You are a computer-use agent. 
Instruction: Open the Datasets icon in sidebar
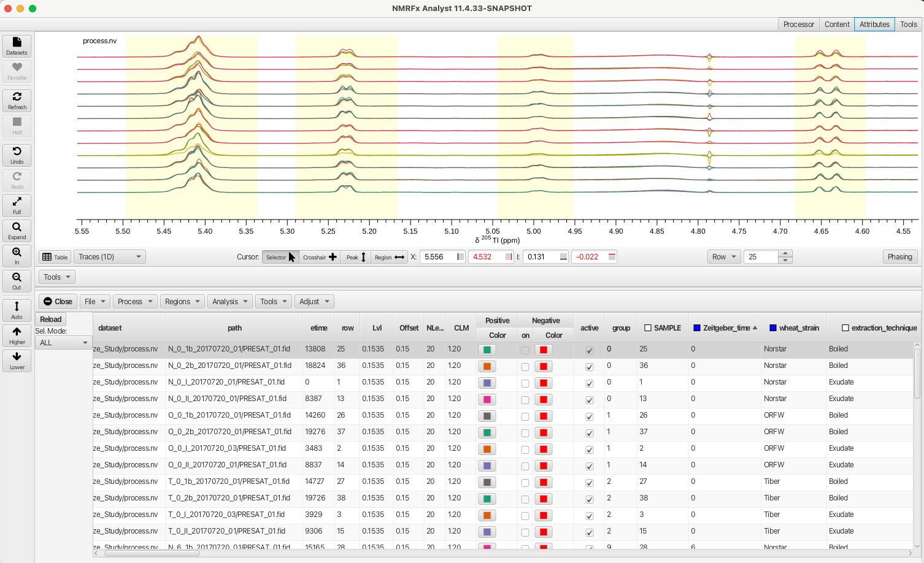(17, 46)
